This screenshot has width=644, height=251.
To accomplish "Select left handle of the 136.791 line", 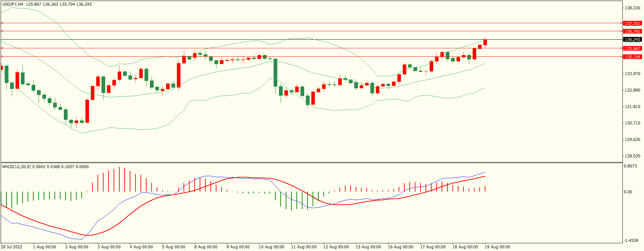I will 2,31.
